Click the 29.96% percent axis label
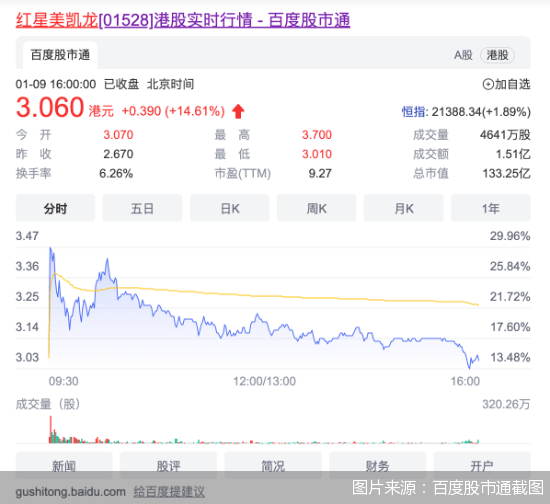This screenshot has height=504, width=550. [x=510, y=236]
